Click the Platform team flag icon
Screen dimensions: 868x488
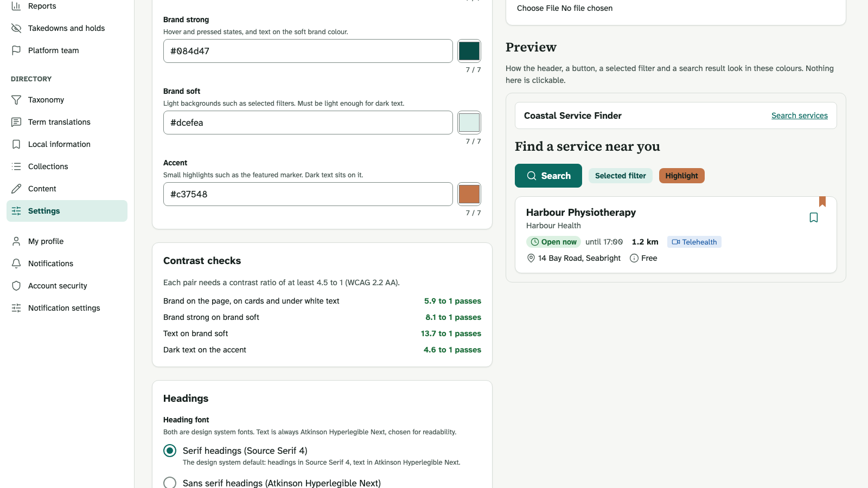(x=16, y=50)
